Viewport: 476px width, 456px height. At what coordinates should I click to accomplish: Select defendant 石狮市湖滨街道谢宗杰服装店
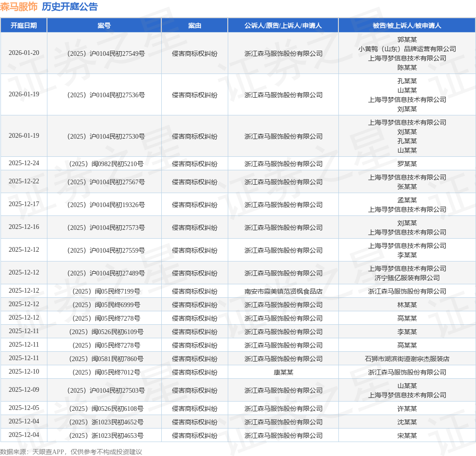(407, 359)
